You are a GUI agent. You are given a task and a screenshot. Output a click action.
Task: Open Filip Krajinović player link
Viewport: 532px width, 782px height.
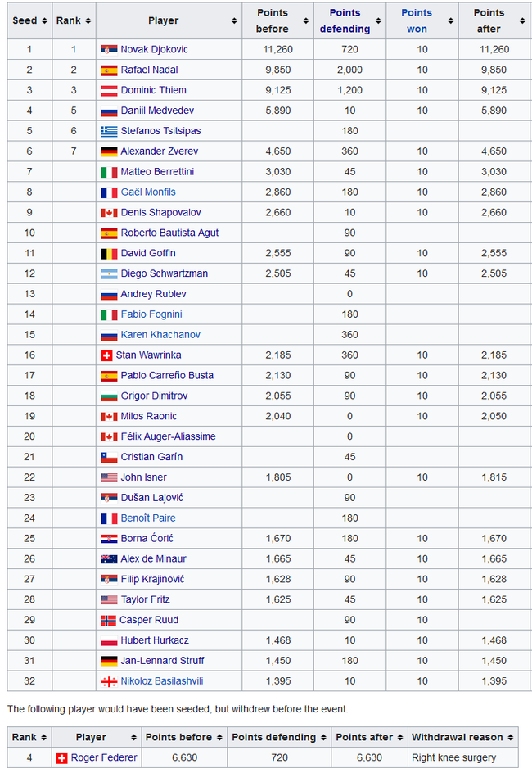coord(152,580)
